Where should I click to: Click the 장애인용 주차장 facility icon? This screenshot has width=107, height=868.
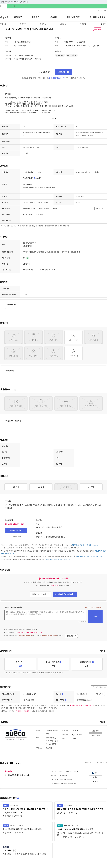coord(16,403)
